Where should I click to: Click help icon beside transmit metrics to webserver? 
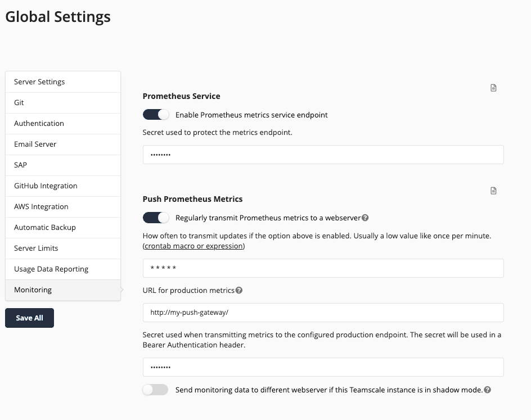point(365,218)
